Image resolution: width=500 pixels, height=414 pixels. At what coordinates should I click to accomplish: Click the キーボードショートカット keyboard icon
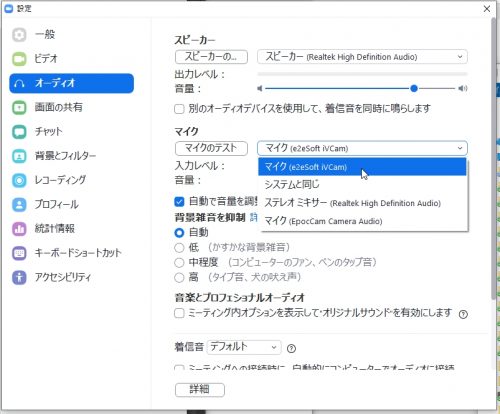point(19,253)
